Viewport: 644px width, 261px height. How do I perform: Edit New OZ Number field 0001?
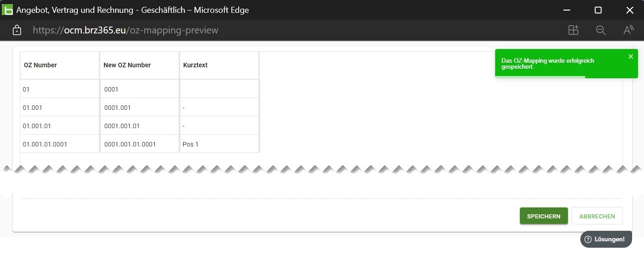(139, 89)
